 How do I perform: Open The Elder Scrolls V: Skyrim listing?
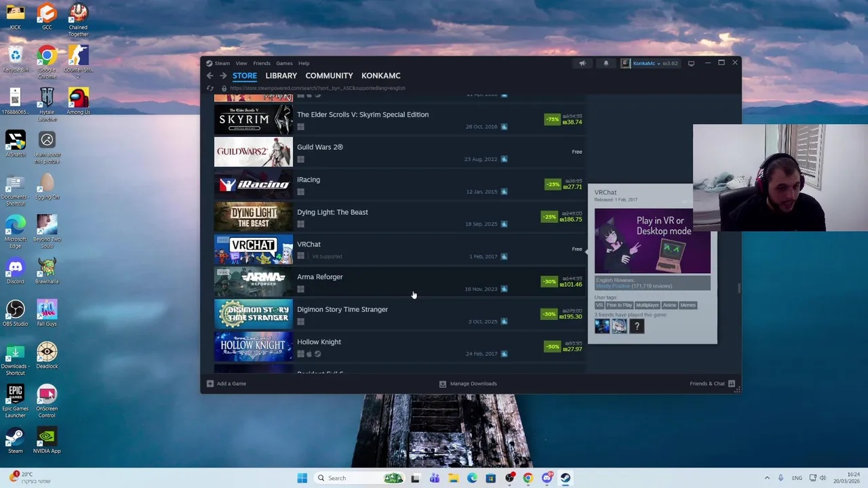[399, 120]
